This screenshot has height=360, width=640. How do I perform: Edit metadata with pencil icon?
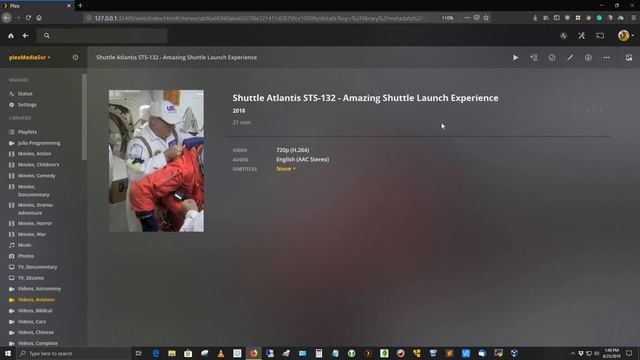click(570, 58)
